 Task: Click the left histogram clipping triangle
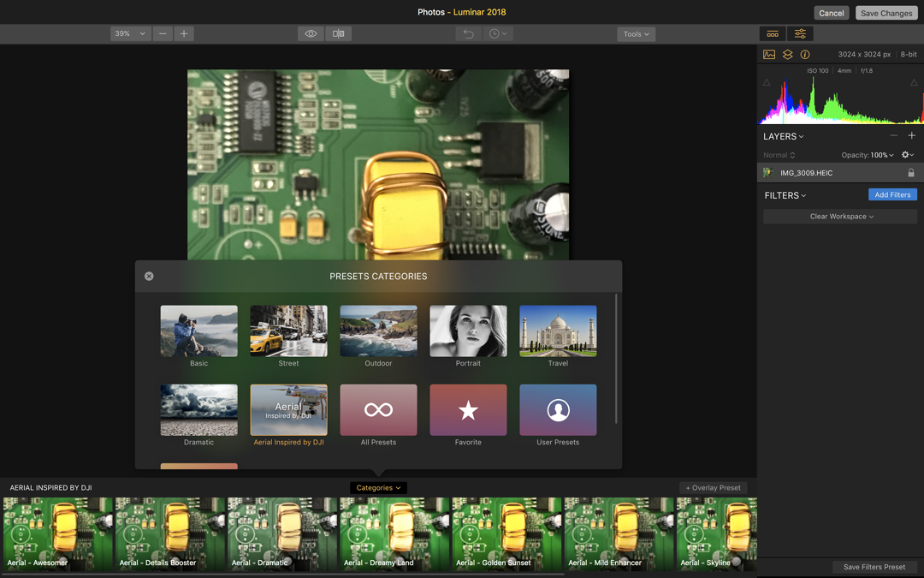click(767, 82)
